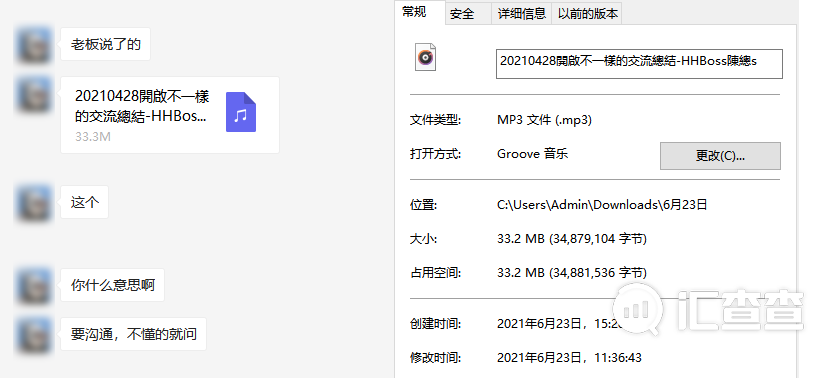Viewport: 818px width, 378px height.
Task: Click location path C:\Users\Admin\Downloads\6月23日
Action: tap(602, 205)
